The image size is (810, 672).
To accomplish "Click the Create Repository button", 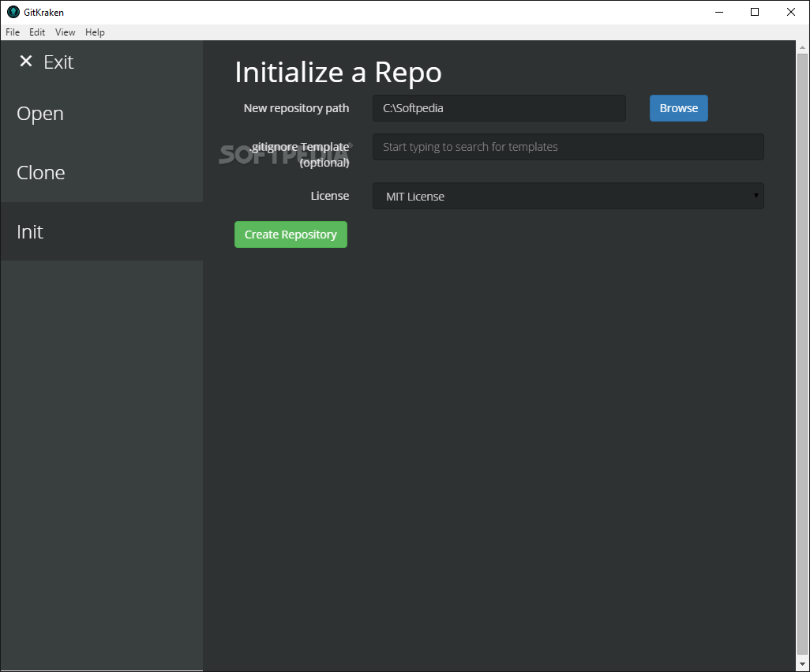I will [291, 235].
